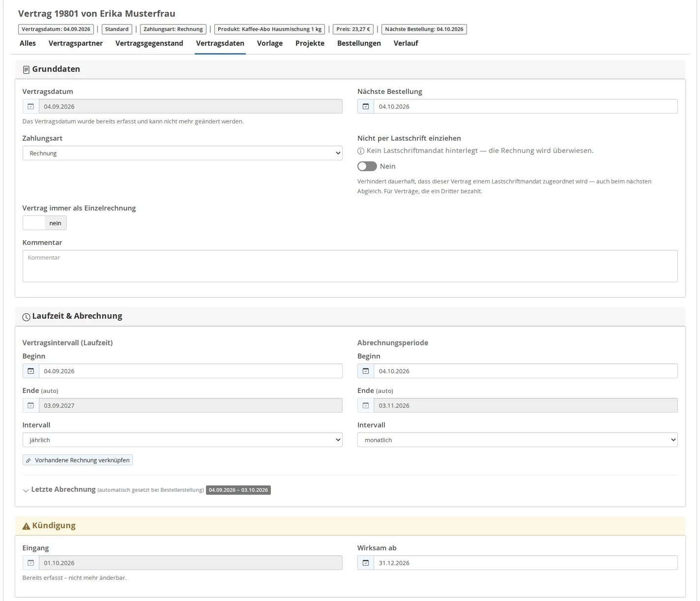Click the Produkt: Kaffee-Abo Hausmischung badge
700x601 pixels.
269,29
